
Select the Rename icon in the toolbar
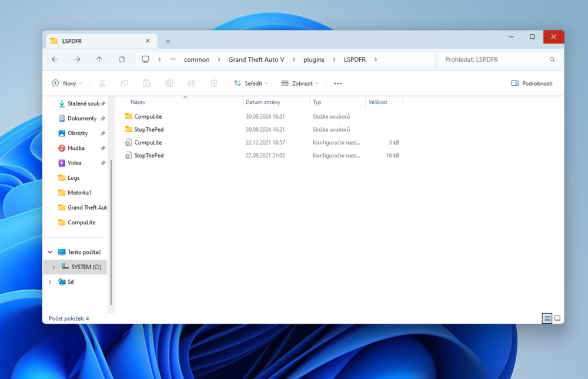(x=169, y=83)
